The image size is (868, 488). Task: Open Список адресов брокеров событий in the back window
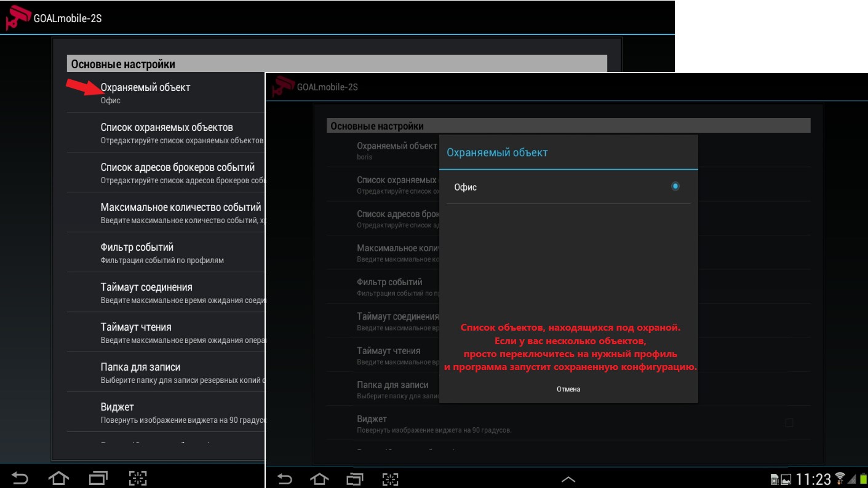(x=166, y=173)
